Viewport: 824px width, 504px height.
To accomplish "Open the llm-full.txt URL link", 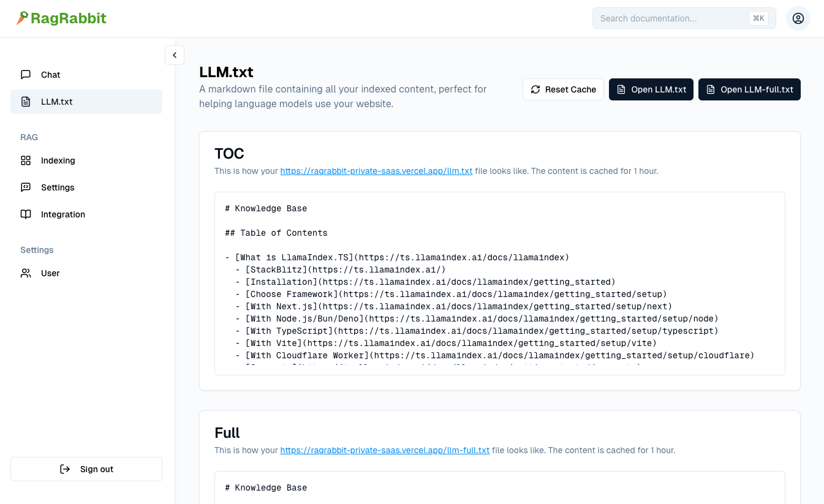I will 385,450.
